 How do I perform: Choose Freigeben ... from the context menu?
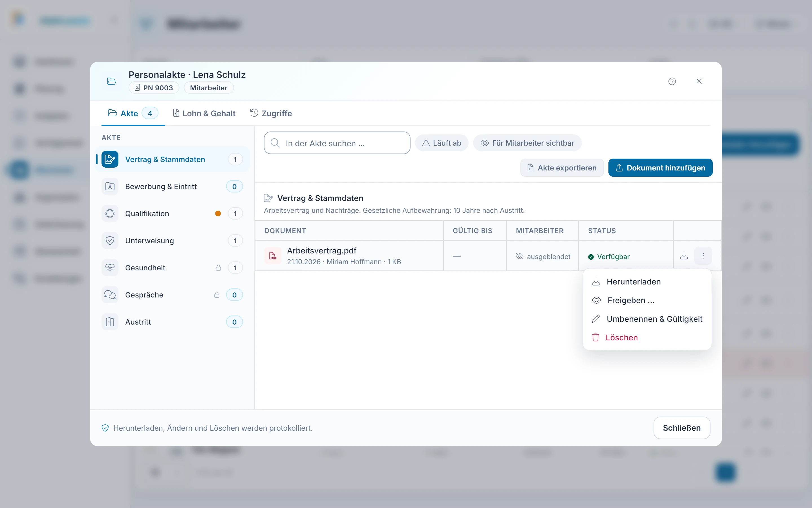[647, 300]
